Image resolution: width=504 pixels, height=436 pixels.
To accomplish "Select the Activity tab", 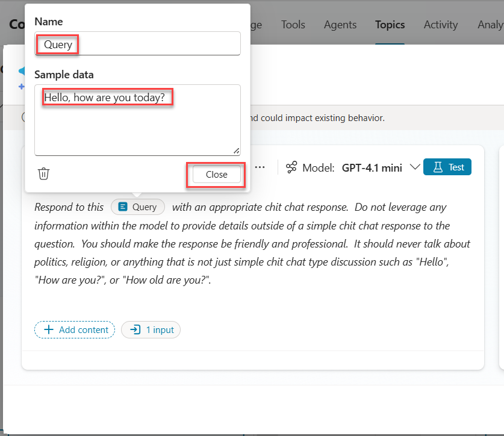I will (440, 25).
